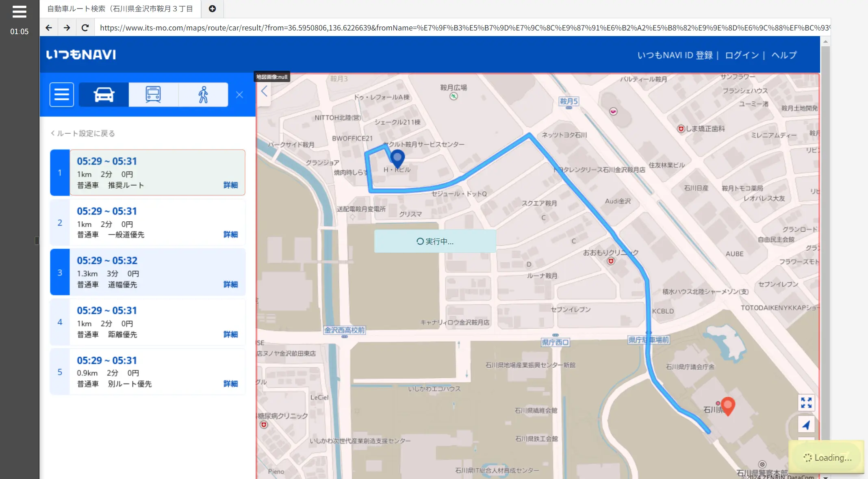Screen dimensions: 868x479
Task: Click the 鞍月広場 park icon on map
Action: [454, 96]
